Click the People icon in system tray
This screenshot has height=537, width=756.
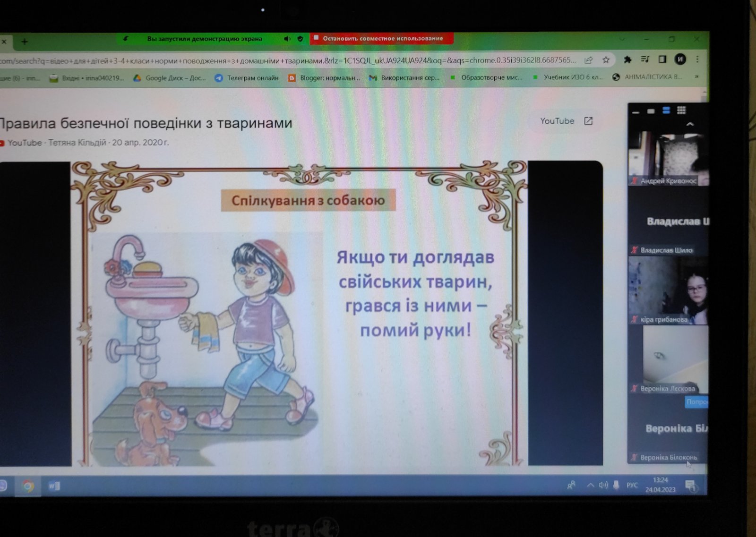click(x=571, y=485)
